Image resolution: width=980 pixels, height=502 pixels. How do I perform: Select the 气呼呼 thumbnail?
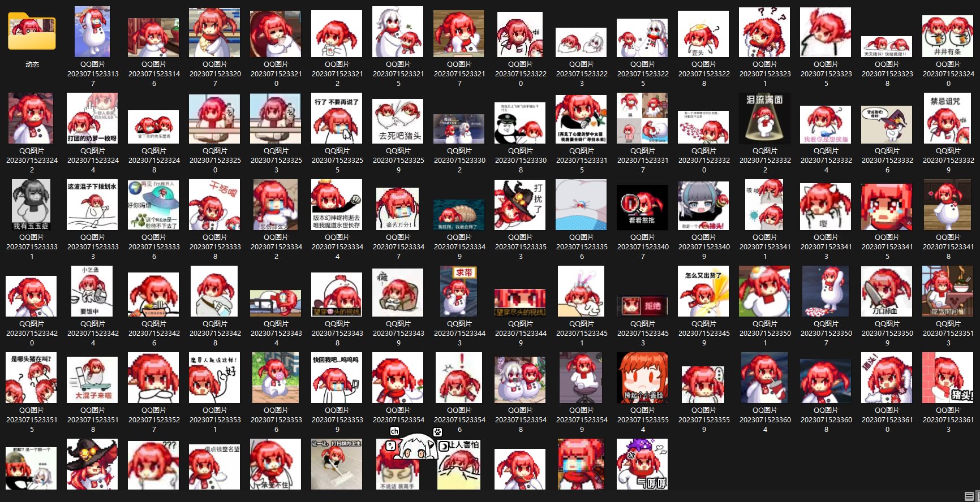[643, 464]
